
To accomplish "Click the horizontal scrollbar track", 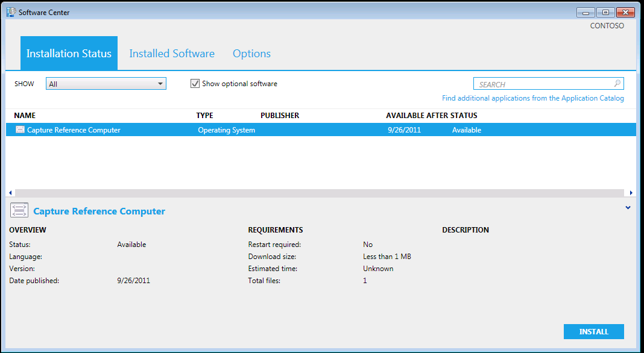I will point(320,193).
